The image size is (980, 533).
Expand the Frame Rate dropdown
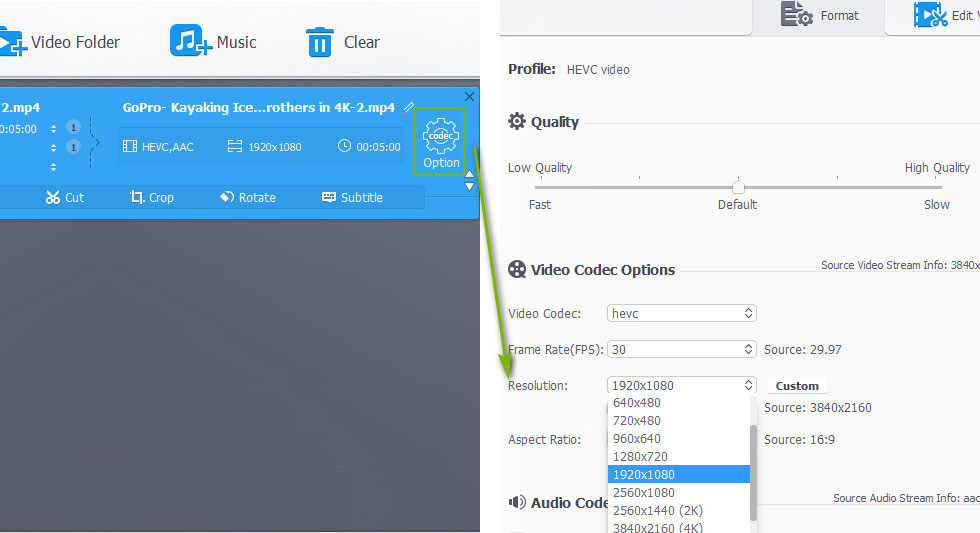(681, 349)
